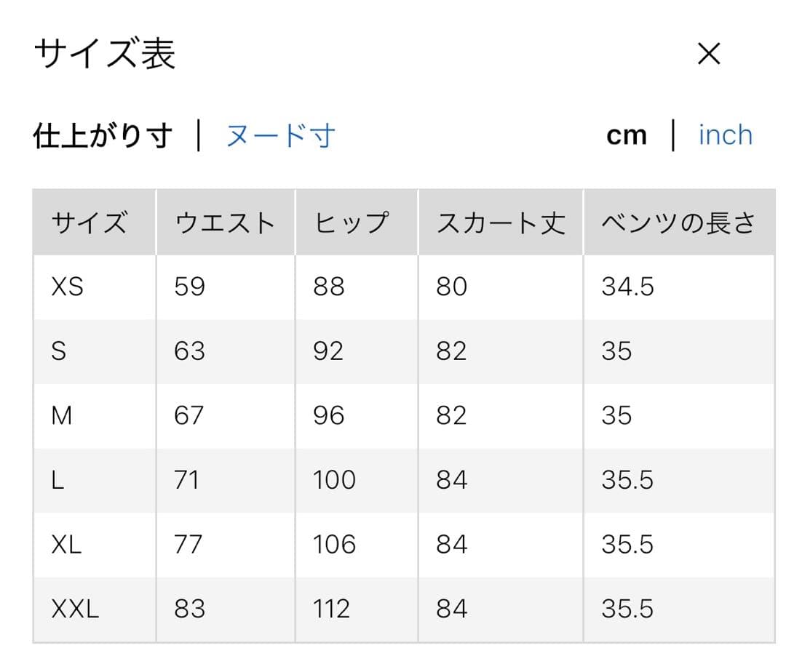This screenshot has height=672, width=786.
Task: Select the 仕上がり寸 tab
Action: [x=103, y=136]
